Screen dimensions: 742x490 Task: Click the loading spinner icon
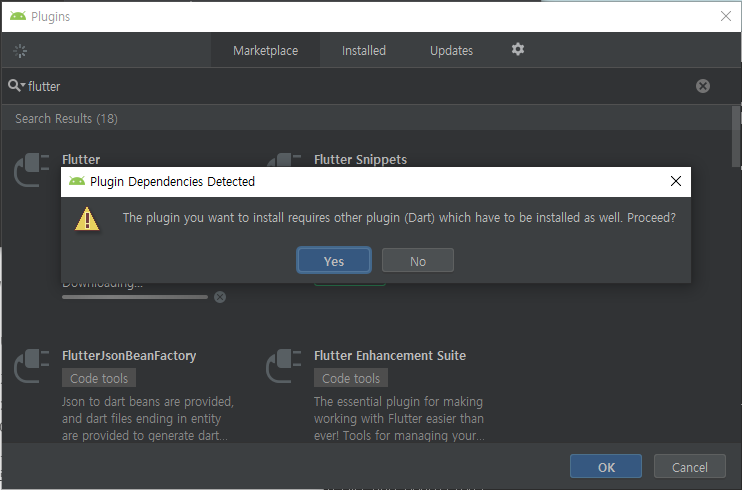click(x=20, y=51)
